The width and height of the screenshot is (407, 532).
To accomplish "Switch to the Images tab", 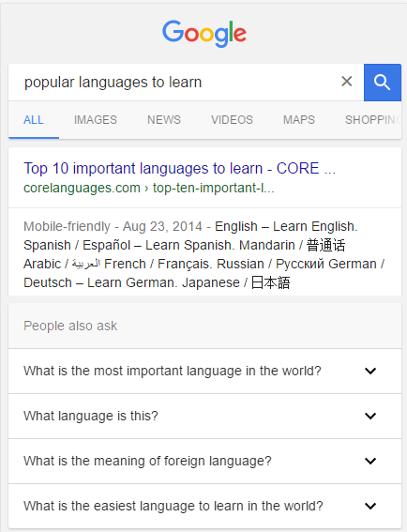I will (x=96, y=120).
